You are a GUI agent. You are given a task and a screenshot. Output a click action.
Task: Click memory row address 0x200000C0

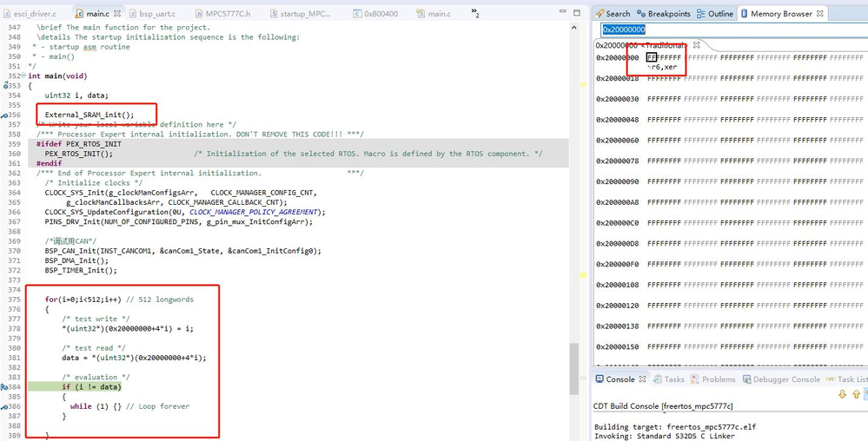pos(617,223)
